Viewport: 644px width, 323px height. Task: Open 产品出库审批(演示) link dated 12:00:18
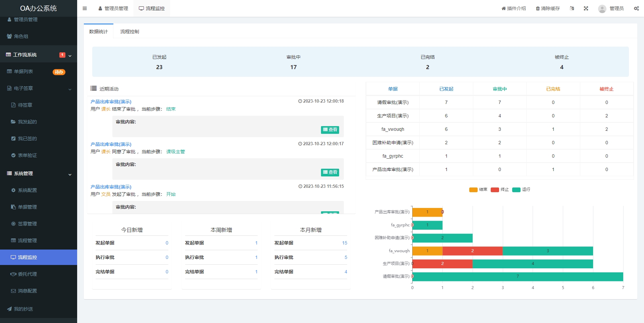point(111,102)
